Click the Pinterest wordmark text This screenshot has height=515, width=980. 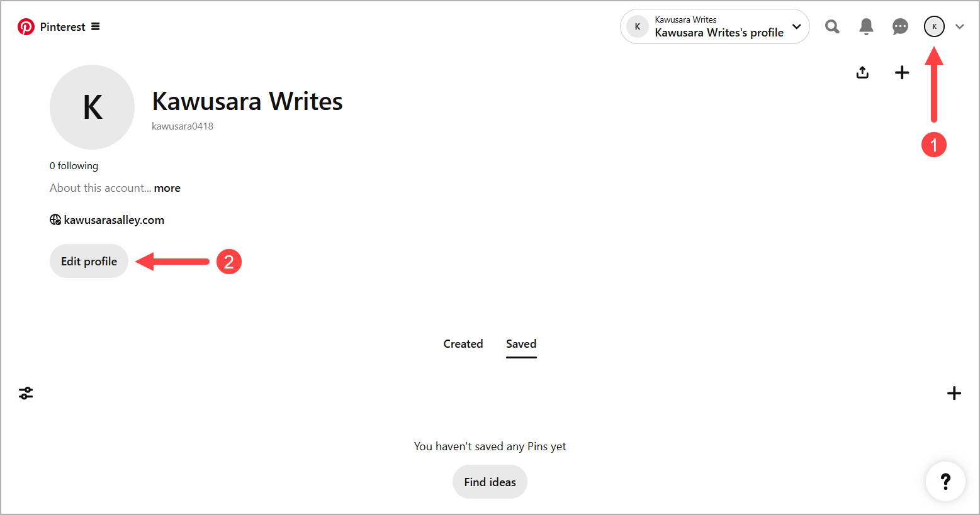coord(62,26)
